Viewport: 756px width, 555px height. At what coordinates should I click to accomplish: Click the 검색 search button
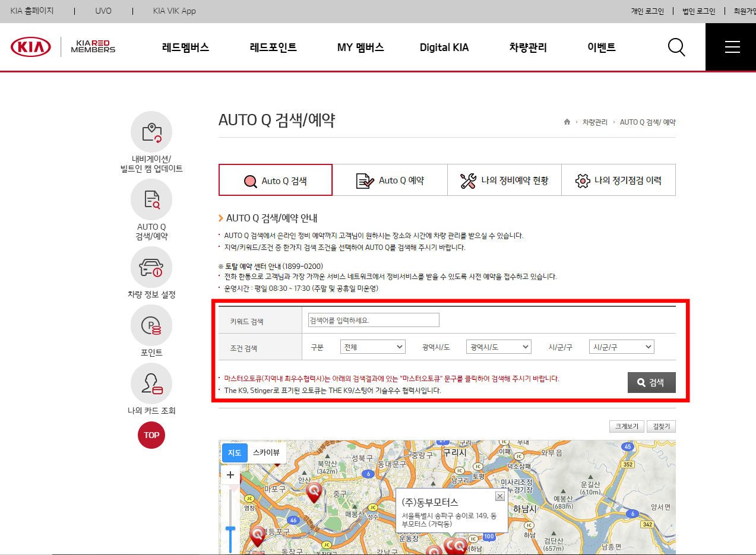[x=651, y=383]
